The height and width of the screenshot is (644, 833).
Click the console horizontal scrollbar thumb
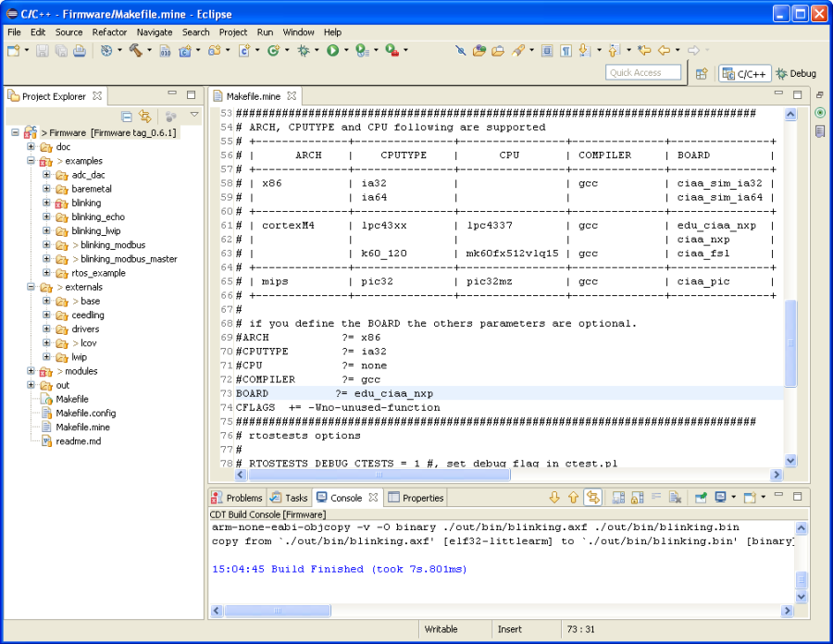[x=278, y=611]
